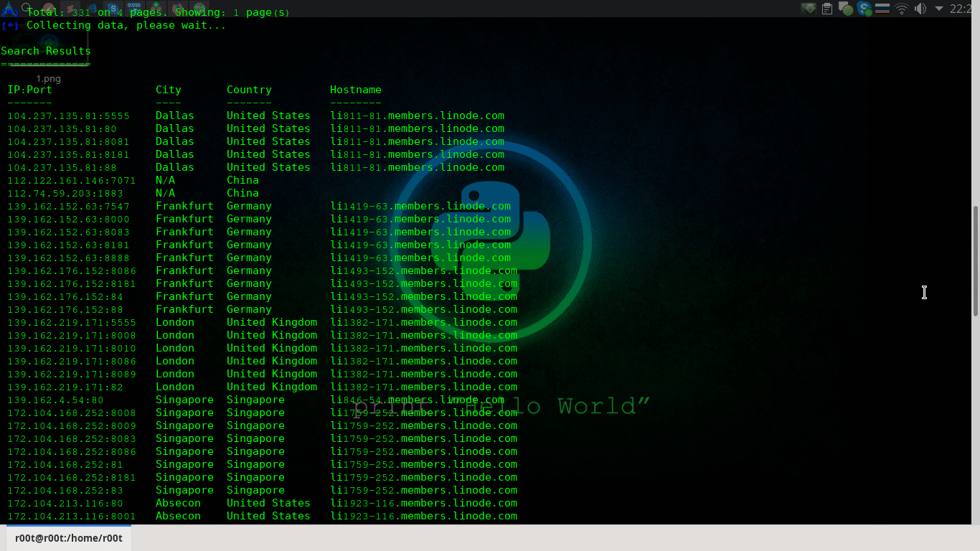Screen dimensions: 980x551
Task: Click the address 139.162.219.171:5555
Action: (72, 322)
